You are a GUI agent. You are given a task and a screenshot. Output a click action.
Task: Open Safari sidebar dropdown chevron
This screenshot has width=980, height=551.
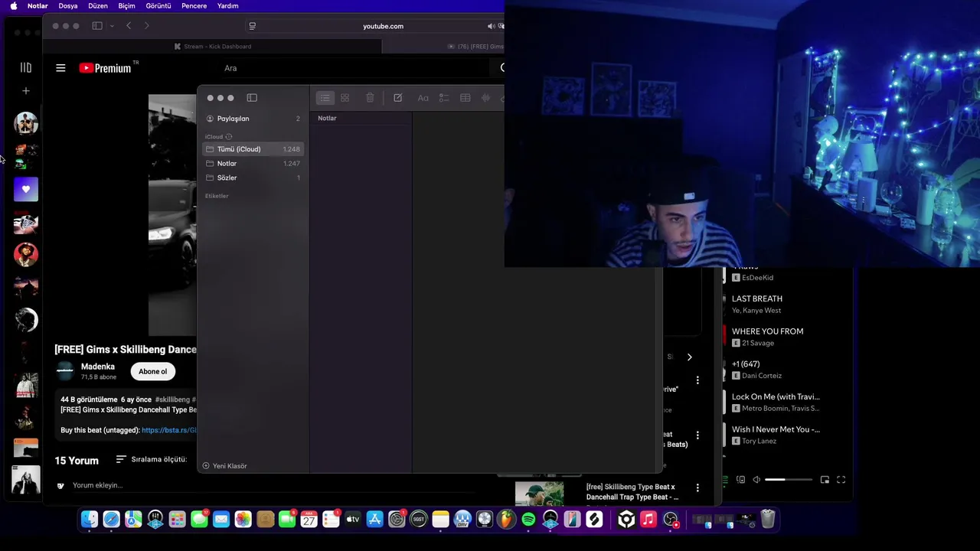point(112,26)
